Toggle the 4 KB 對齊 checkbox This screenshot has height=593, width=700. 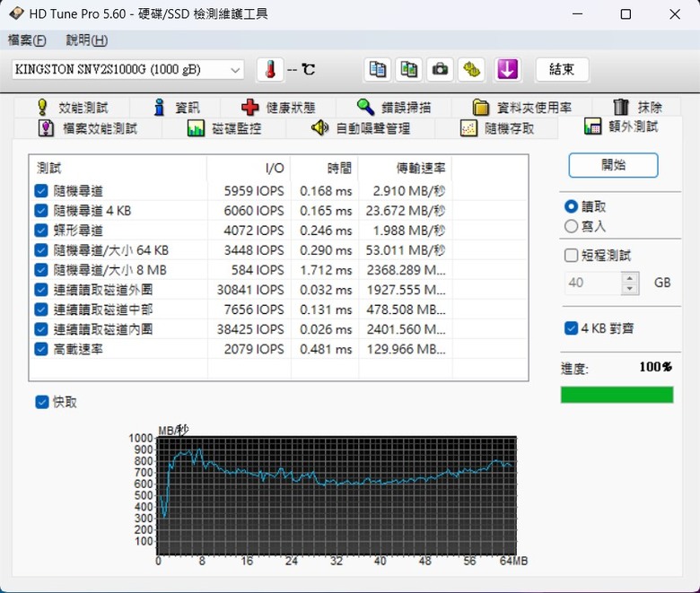click(572, 328)
